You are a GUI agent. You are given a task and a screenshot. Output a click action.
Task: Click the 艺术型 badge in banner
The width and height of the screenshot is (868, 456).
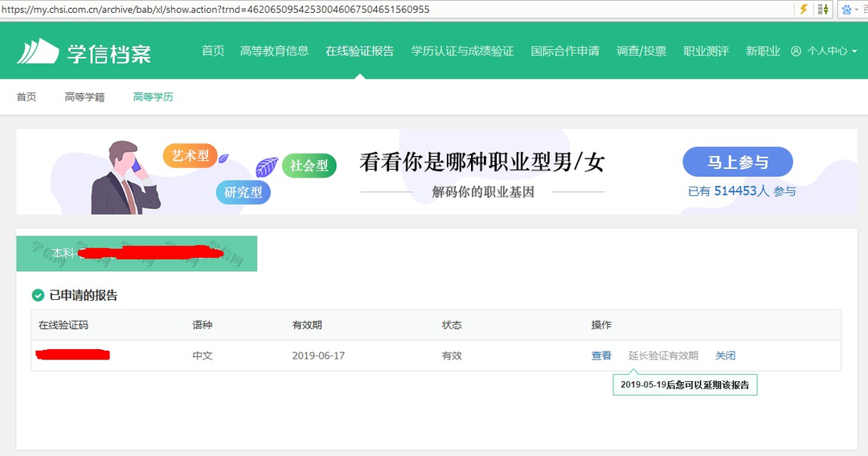pyautogui.click(x=190, y=156)
